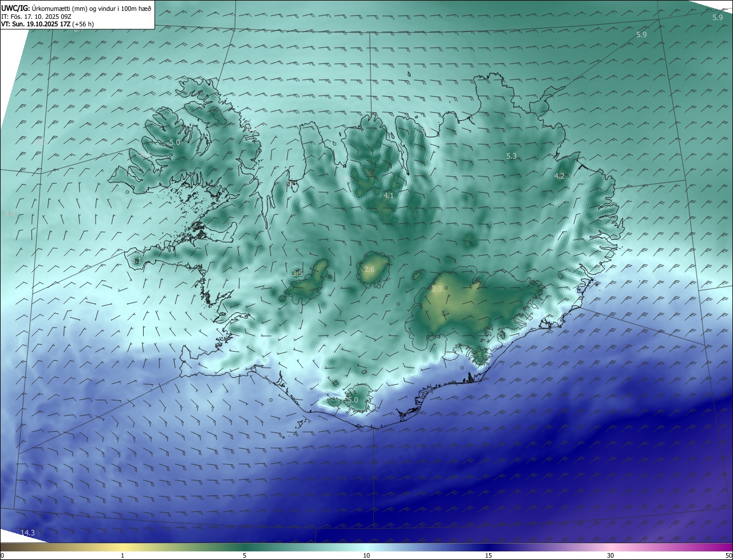Click the color scale tick label '30'

[610, 555]
